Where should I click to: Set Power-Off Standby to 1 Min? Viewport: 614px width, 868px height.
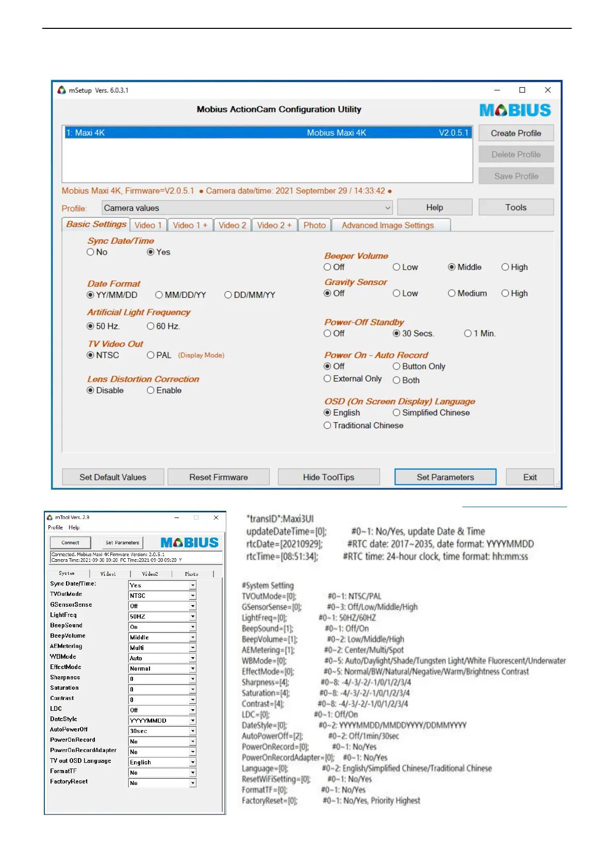(x=468, y=333)
